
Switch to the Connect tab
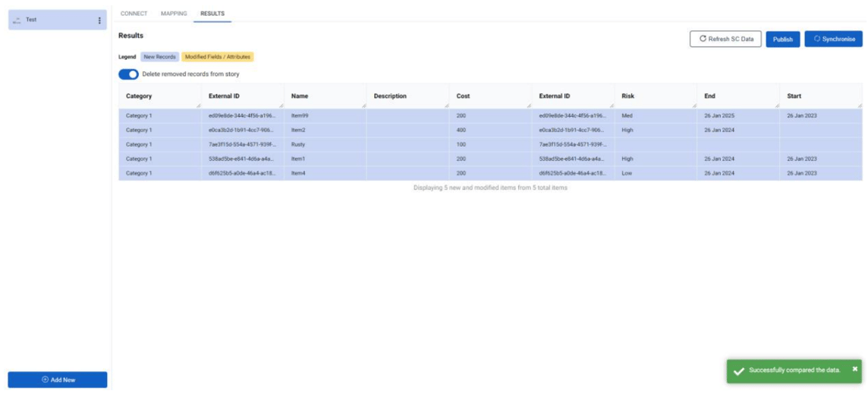(x=134, y=14)
